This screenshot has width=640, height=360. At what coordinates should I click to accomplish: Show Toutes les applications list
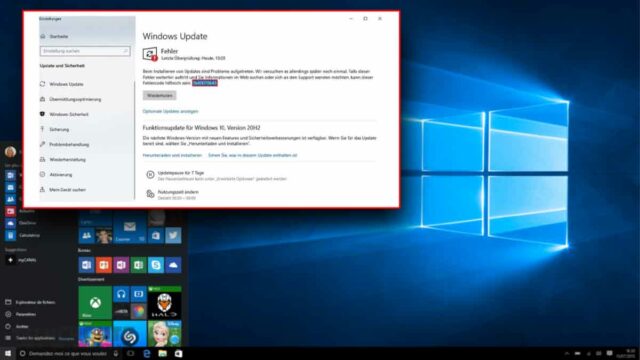click(x=35, y=338)
